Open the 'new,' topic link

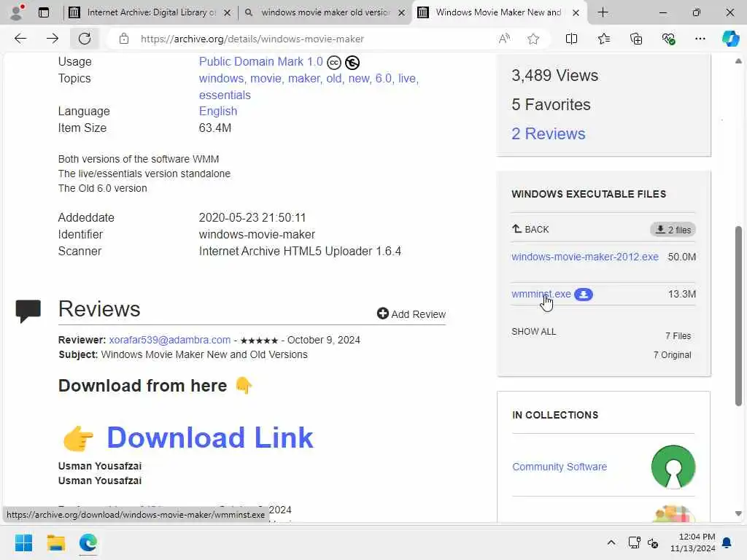(x=359, y=79)
